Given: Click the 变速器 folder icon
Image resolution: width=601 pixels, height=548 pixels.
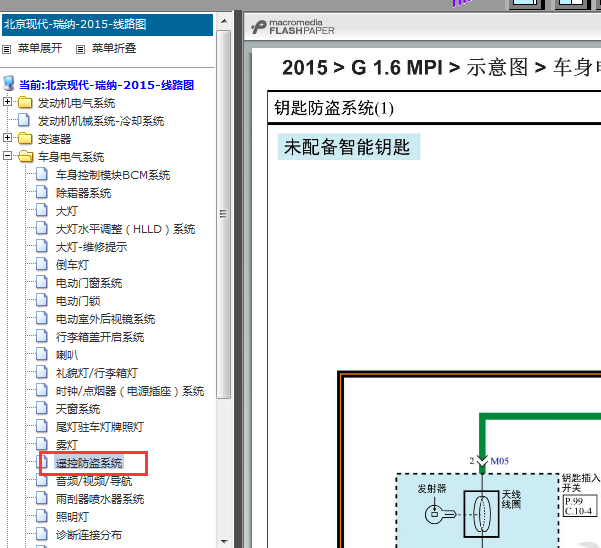Looking at the screenshot, I should coord(25,138).
